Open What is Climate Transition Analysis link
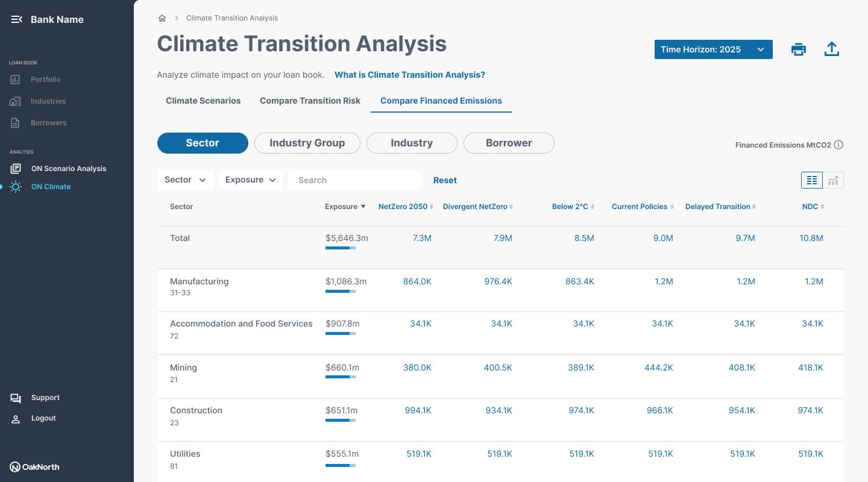Viewport: 868px width, 482px height. 410,75
